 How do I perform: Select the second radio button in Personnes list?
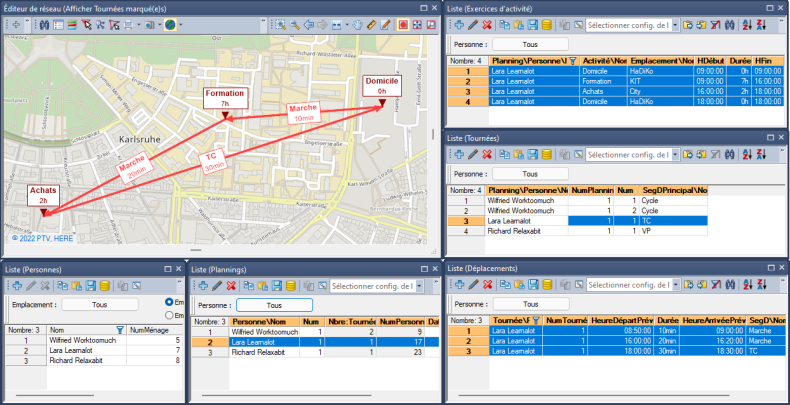167,316
